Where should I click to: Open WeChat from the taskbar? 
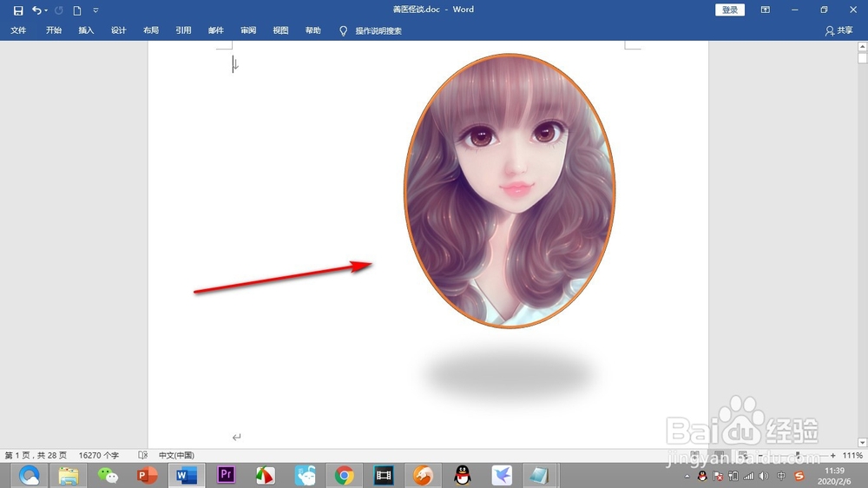108,475
